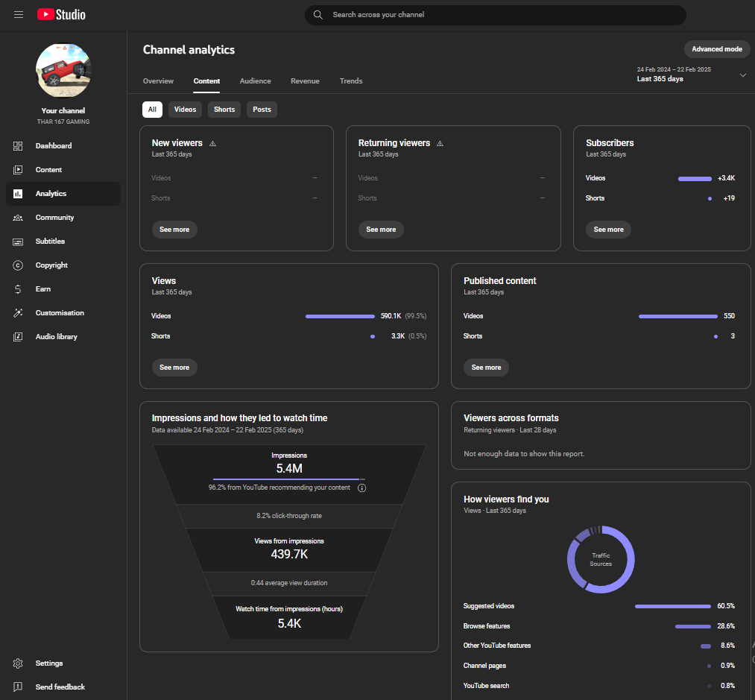Open the Copyright page
This screenshot has height=700, width=755.
51,265
